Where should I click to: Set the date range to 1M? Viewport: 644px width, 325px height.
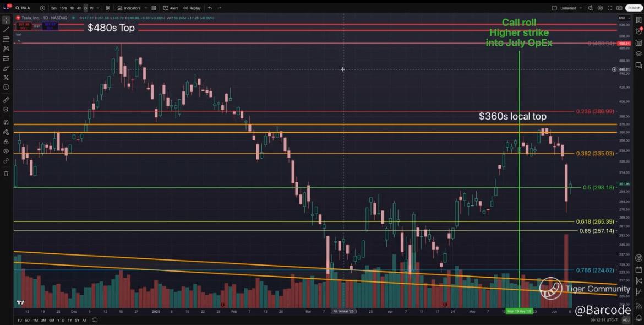tap(36, 320)
